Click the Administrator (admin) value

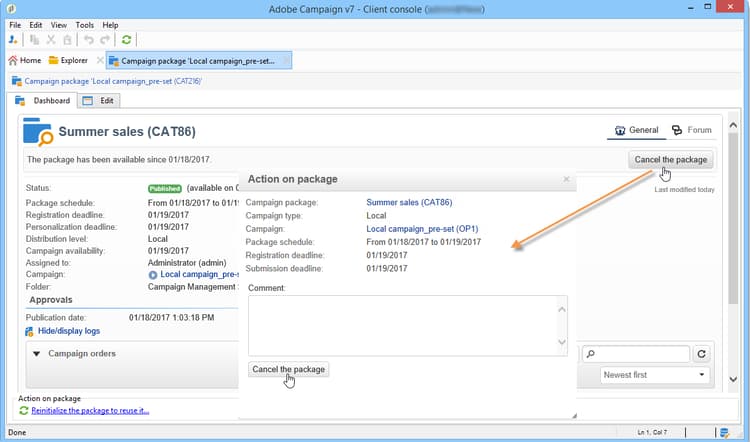(x=187, y=263)
